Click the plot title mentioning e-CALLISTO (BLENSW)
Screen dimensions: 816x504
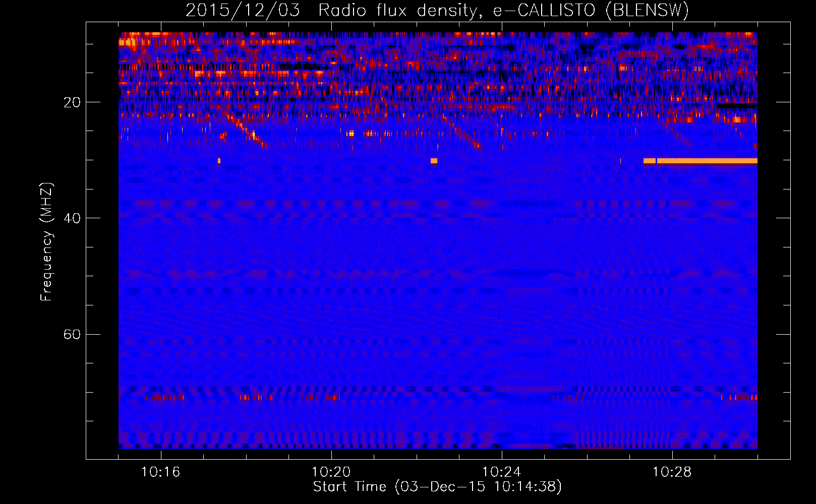pyautogui.click(x=437, y=10)
